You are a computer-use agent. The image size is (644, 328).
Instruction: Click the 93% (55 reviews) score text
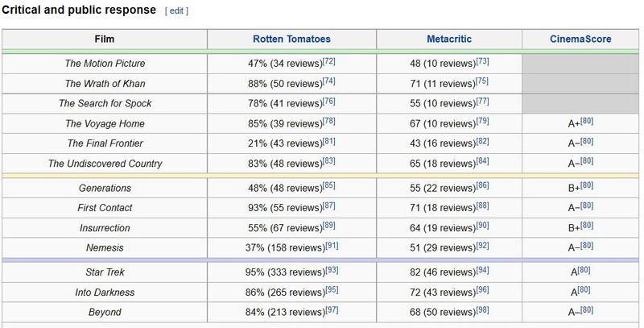click(x=286, y=208)
